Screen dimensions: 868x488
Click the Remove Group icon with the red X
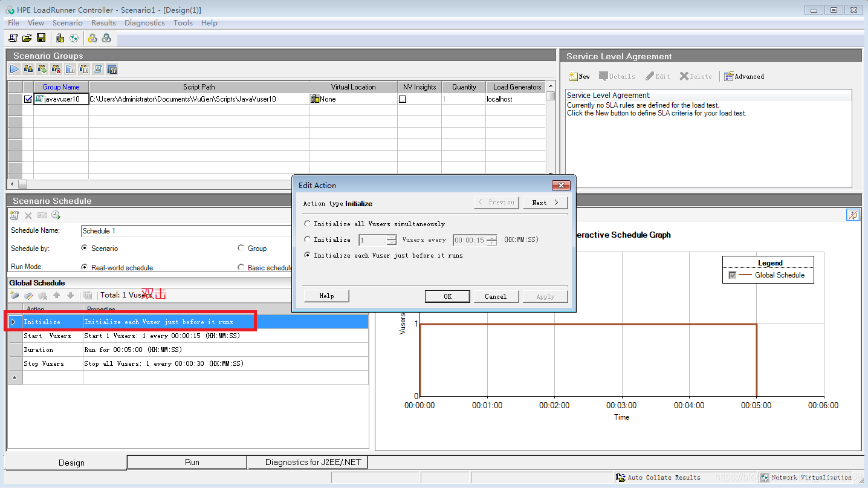tap(56, 70)
